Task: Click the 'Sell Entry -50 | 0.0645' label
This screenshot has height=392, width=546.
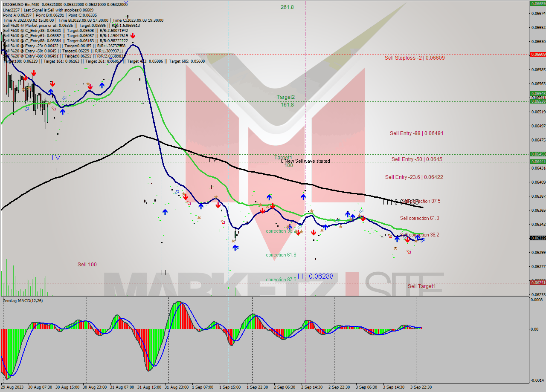Action: point(417,159)
